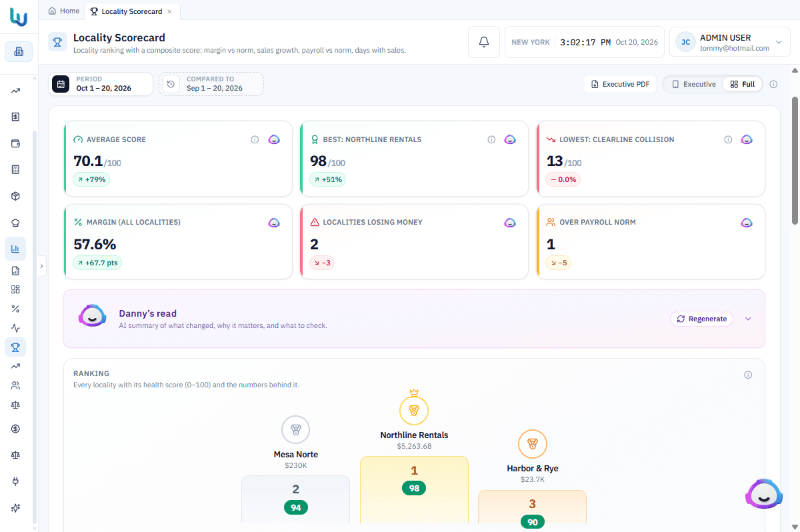Viewport: 800px width, 532px height.
Task: Click Danny mascot icon on Margin card
Action: [274, 222]
